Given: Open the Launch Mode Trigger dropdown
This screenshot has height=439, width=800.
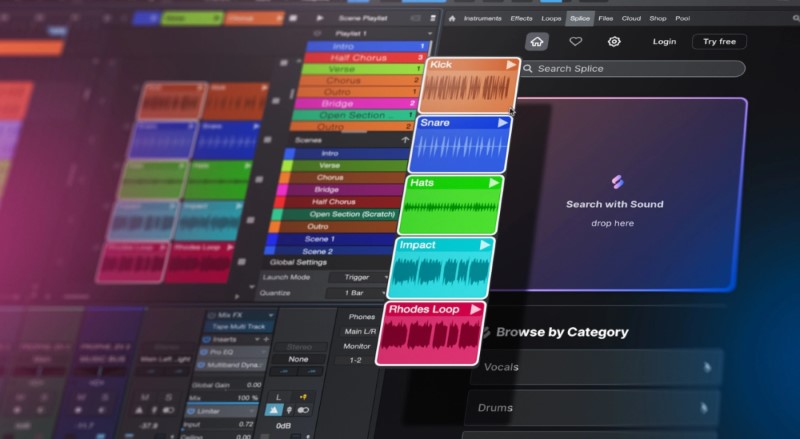Looking at the screenshot, I should [x=359, y=277].
